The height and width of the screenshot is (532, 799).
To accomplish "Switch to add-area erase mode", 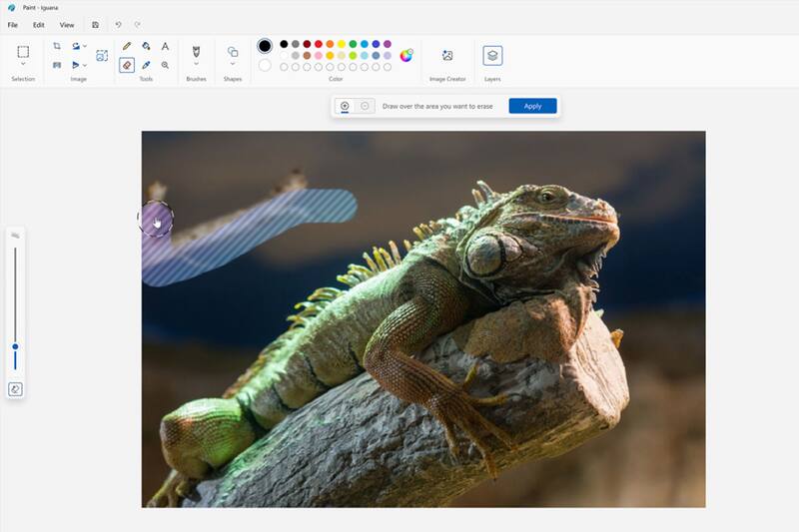I will pyautogui.click(x=345, y=106).
